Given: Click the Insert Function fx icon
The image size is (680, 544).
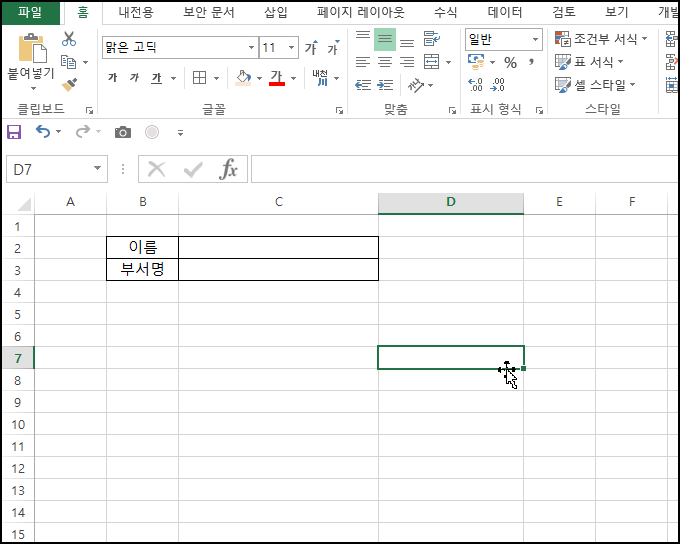Looking at the screenshot, I should tap(229, 169).
